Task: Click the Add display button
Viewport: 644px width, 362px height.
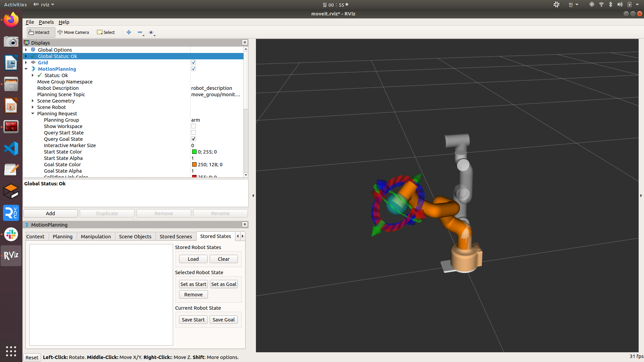Action: (x=50, y=213)
